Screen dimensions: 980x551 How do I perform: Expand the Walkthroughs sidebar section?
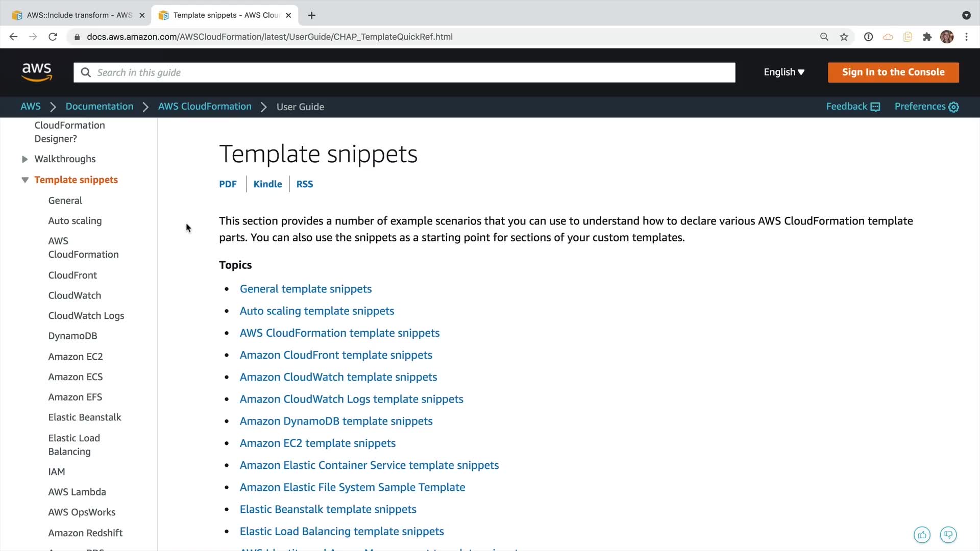[24, 159]
